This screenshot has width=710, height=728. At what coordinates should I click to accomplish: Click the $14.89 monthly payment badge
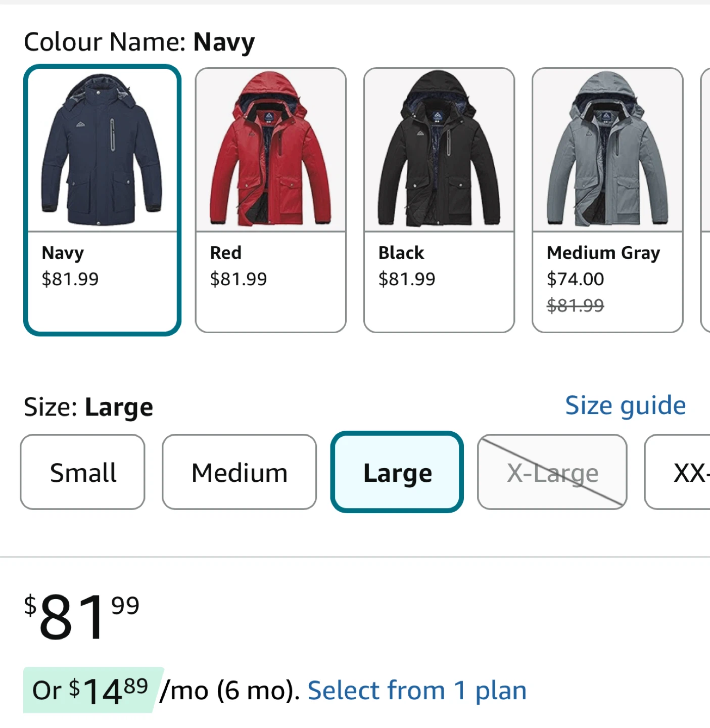pyautogui.click(x=91, y=691)
